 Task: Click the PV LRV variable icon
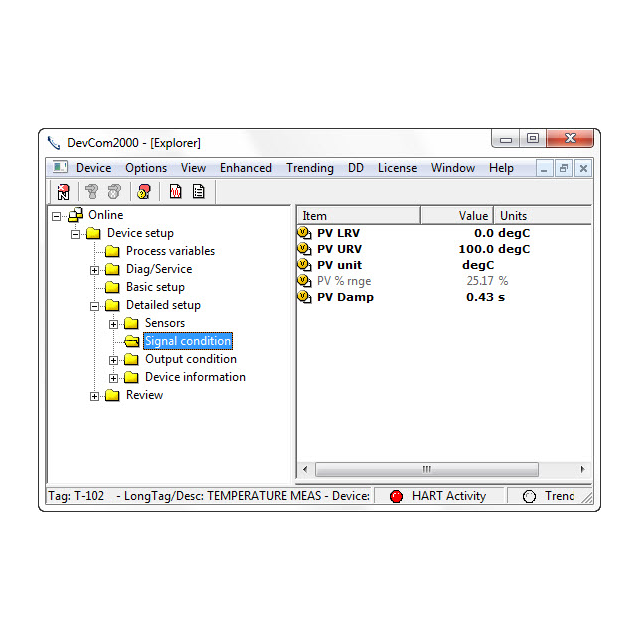(304, 233)
